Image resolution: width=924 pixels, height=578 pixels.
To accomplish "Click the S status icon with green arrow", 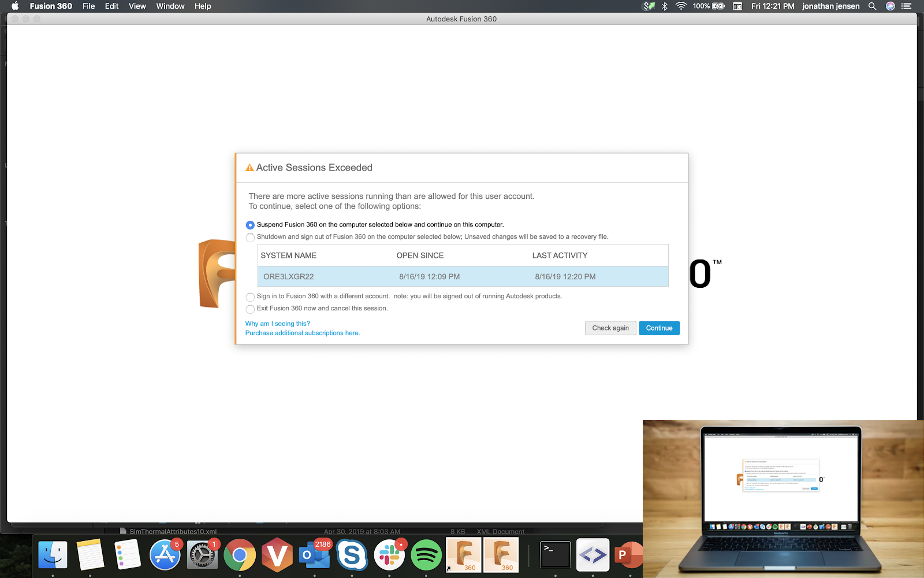I will tap(649, 6).
